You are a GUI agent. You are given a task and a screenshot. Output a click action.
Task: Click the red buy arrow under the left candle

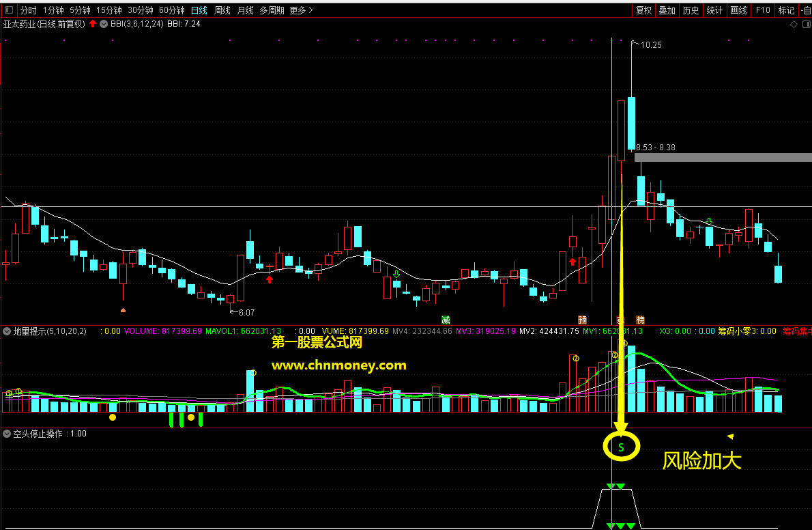click(270, 279)
